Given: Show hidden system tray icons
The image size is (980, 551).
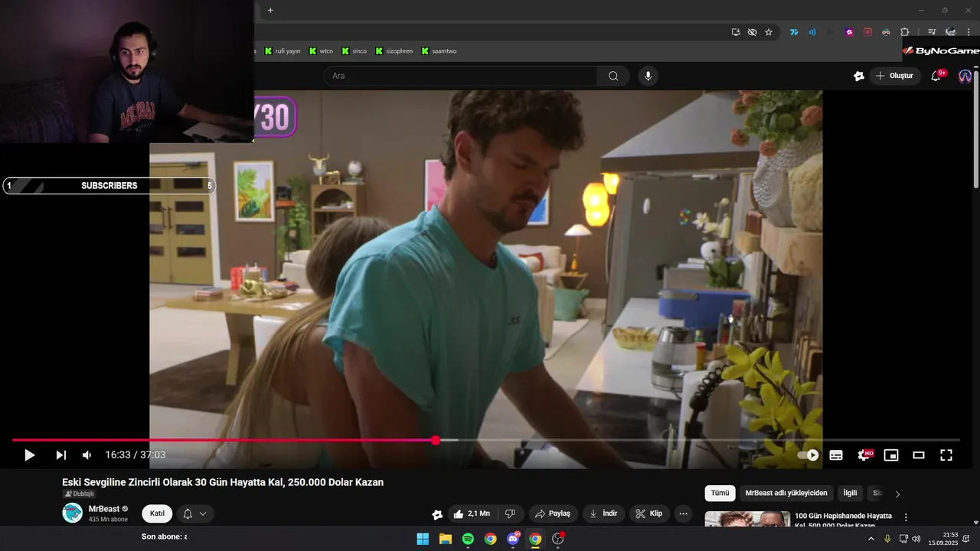Looking at the screenshot, I should point(871,539).
